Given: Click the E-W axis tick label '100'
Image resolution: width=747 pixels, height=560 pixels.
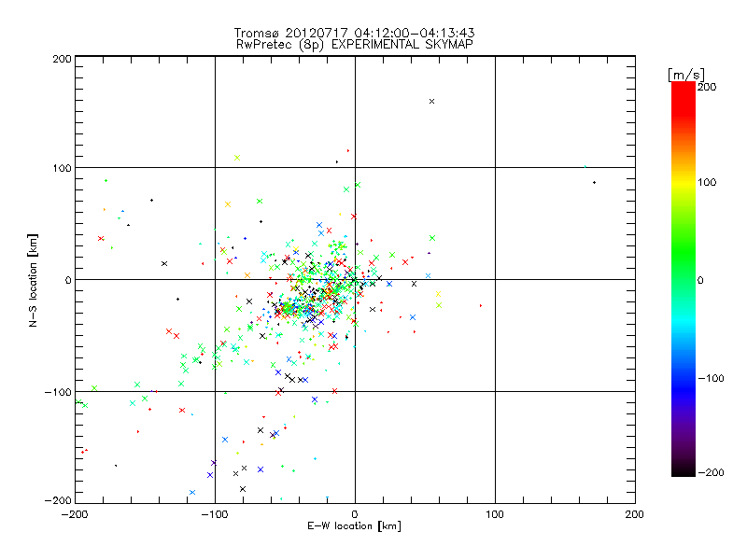Looking at the screenshot, I should pyautogui.click(x=495, y=514).
